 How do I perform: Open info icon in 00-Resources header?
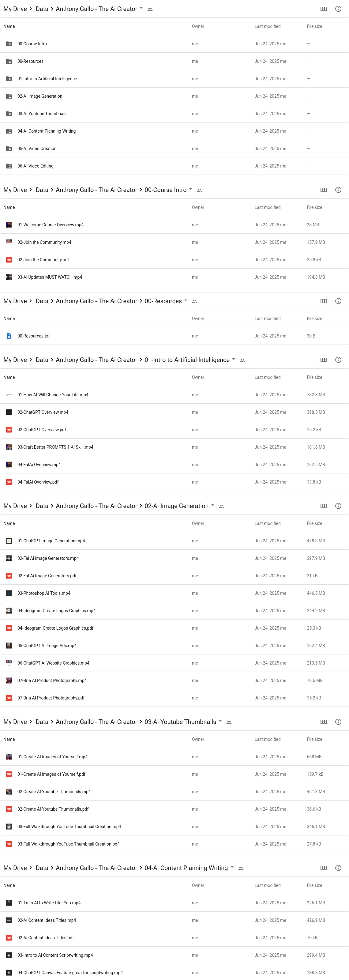pyautogui.click(x=338, y=301)
